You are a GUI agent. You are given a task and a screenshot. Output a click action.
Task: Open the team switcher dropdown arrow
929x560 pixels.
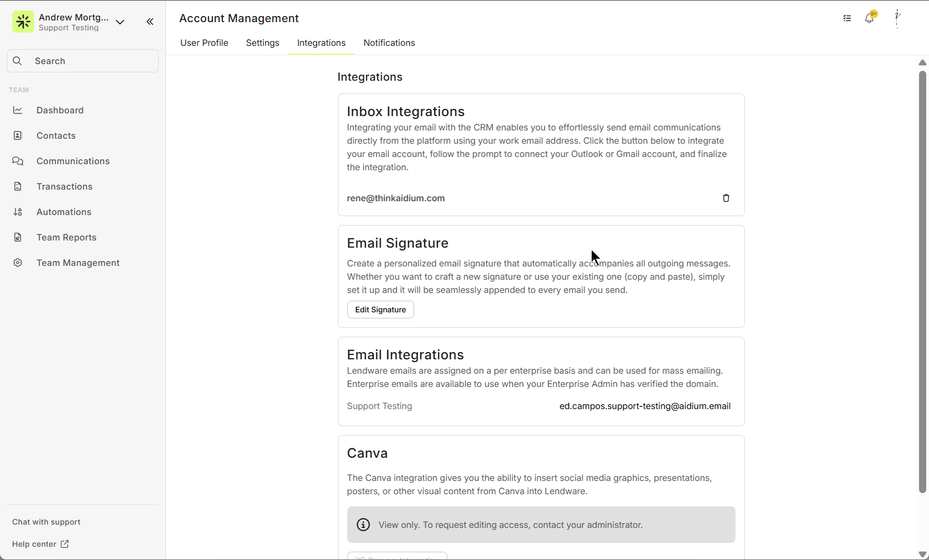click(x=120, y=22)
